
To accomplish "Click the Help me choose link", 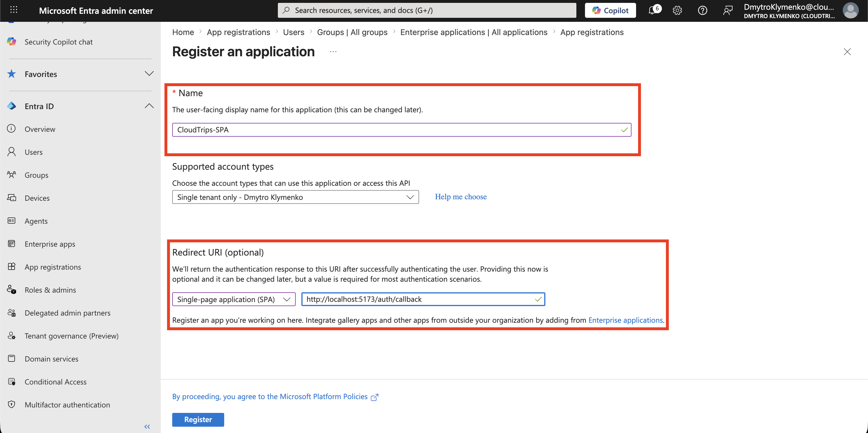I will click(461, 197).
